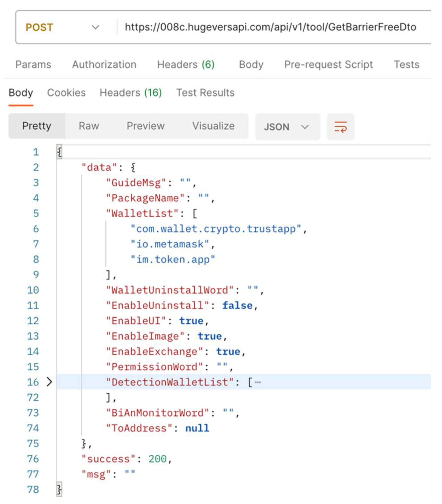Open the Pre-request Script tab
The image size is (442, 504).
pos(328,65)
